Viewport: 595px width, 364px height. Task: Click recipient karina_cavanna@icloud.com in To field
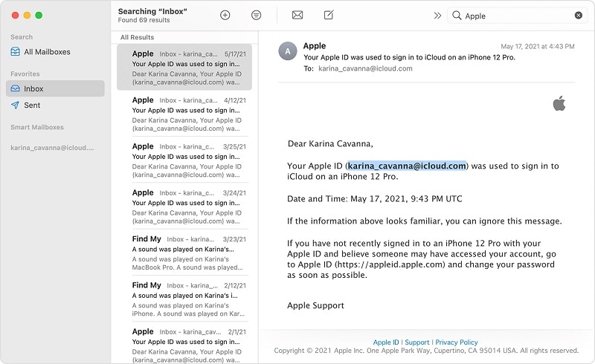[x=365, y=68]
